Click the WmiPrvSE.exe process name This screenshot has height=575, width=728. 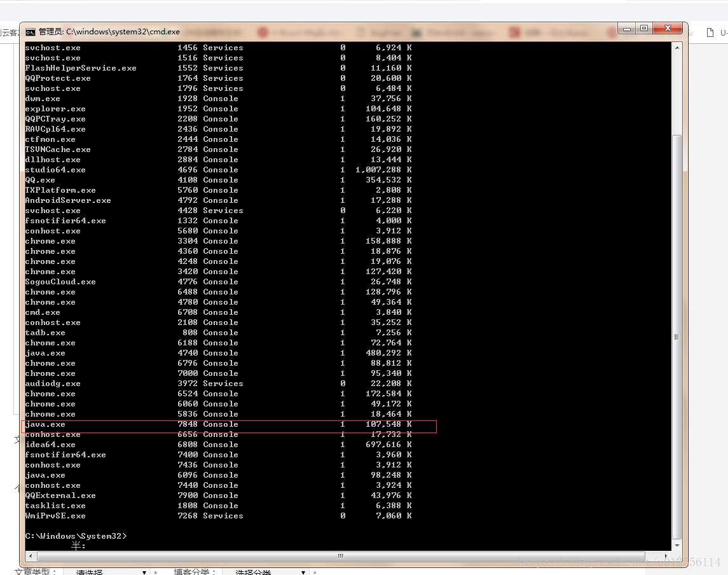(x=55, y=516)
